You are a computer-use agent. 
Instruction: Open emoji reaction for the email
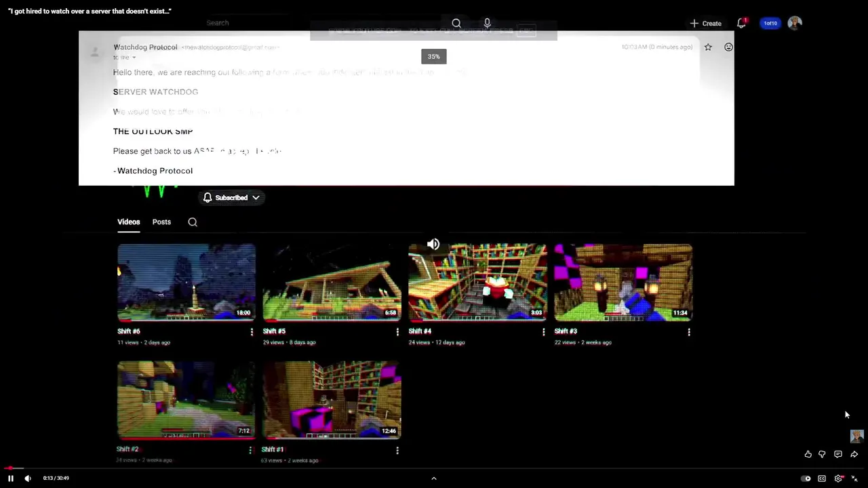click(728, 47)
